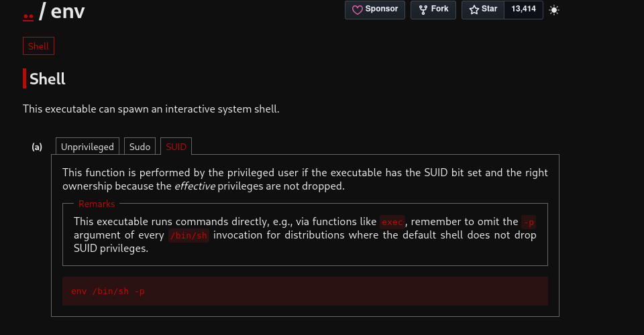
Task: Open the 13,414 stargazers count
Action: pyautogui.click(x=523, y=9)
